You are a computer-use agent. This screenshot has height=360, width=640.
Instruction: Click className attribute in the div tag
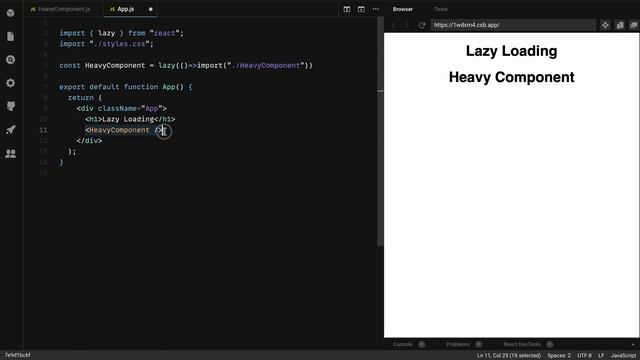pos(117,108)
